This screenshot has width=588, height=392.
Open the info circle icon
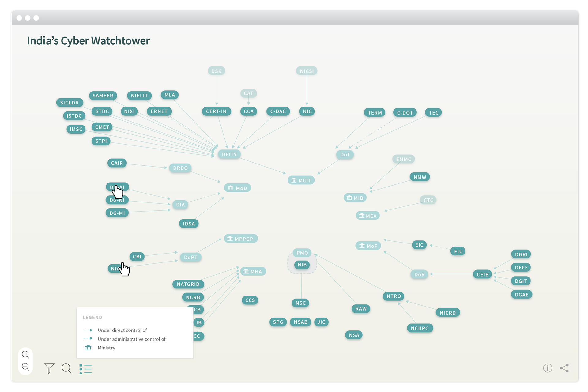(x=547, y=368)
